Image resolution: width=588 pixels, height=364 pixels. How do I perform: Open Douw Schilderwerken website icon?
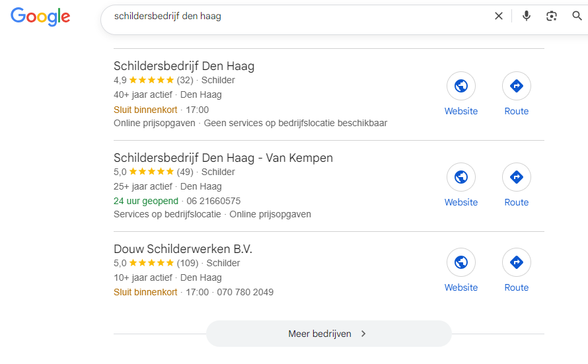[461, 262]
